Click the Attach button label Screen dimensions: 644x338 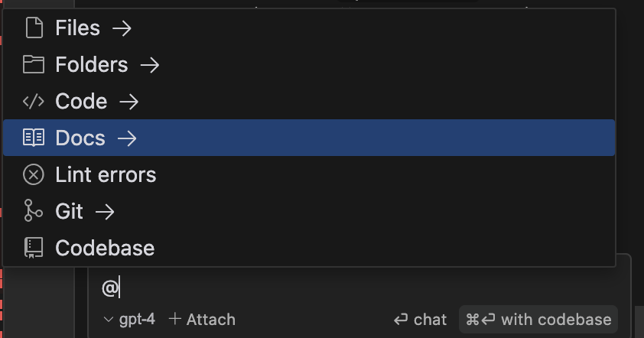pos(211,320)
